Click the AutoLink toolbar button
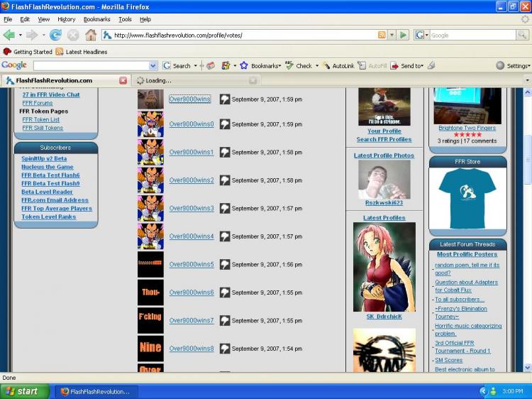 (338, 66)
